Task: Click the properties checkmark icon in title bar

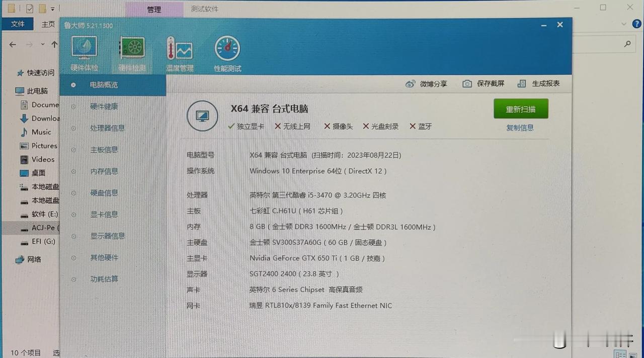Action: (29, 9)
